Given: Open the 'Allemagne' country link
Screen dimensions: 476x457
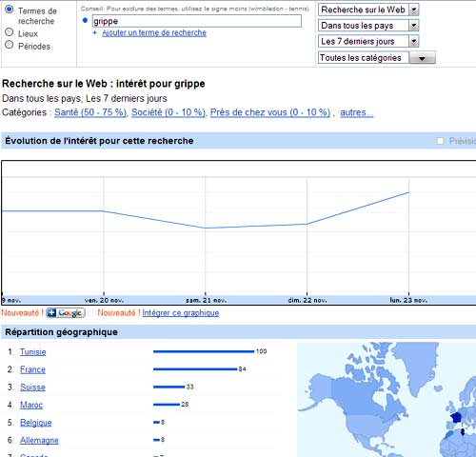Looking at the screenshot, I should [x=39, y=441].
